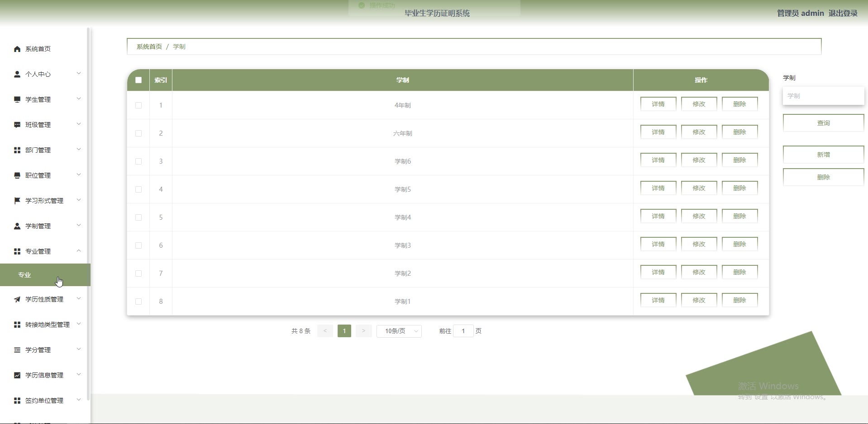
Task: Click the previous page arrow
Action: click(x=325, y=331)
